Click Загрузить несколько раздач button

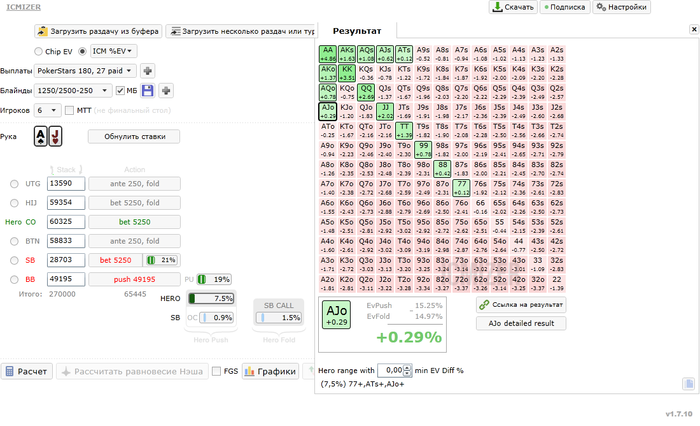[x=241, y=31]
